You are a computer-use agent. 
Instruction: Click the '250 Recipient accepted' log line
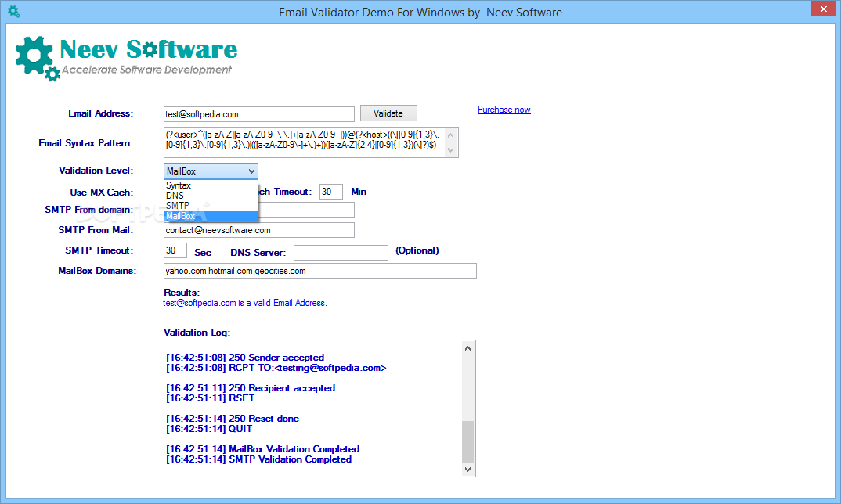(x=251, y=388)
